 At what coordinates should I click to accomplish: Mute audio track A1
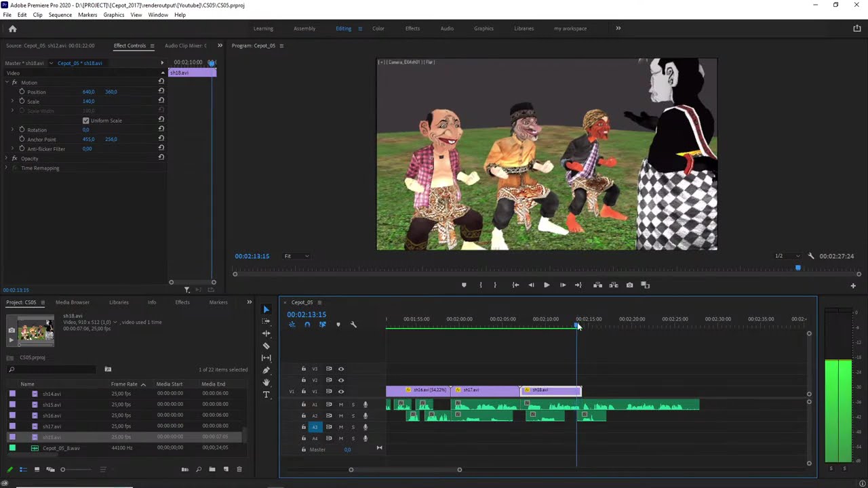[x=341, y=405]
